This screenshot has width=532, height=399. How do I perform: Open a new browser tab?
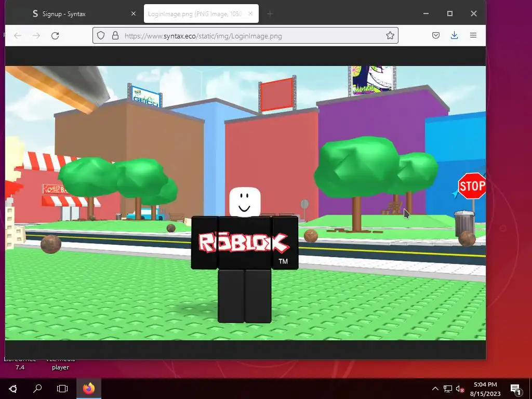270,14
